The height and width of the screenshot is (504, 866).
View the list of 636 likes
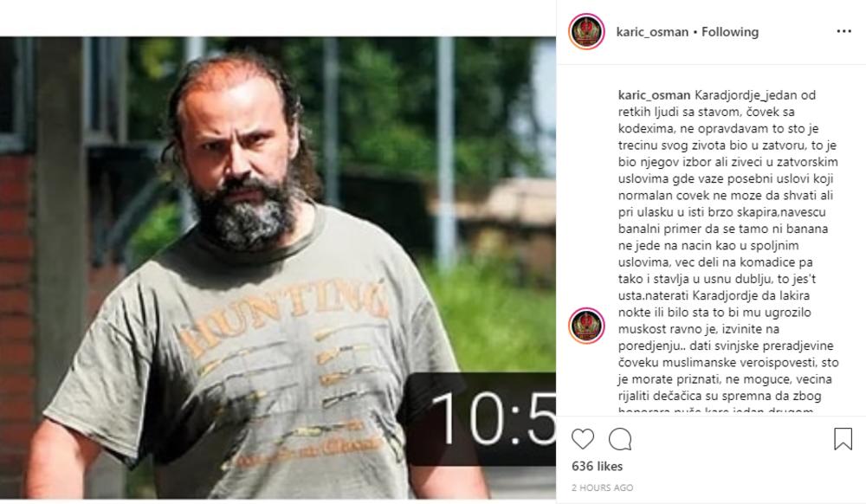(x=597, y=467)
